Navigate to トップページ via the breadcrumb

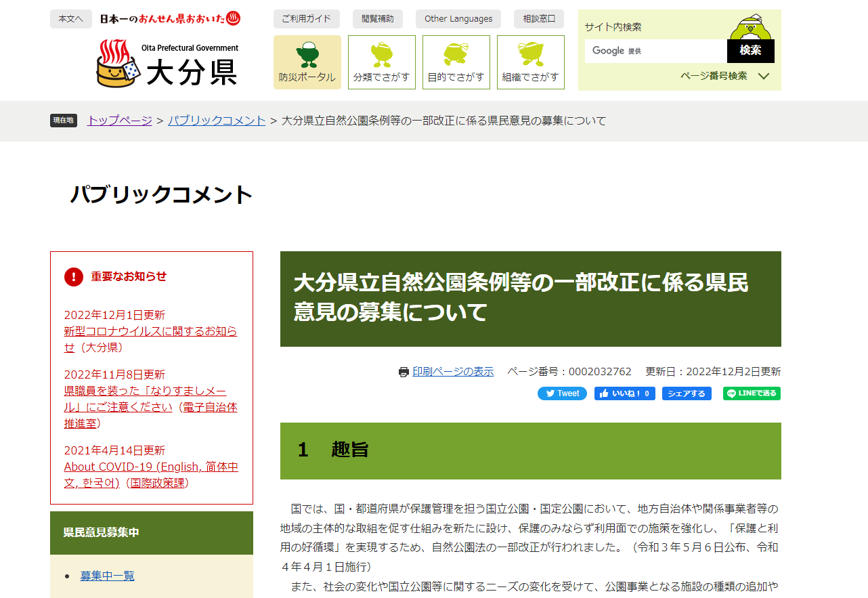[119, 120]
